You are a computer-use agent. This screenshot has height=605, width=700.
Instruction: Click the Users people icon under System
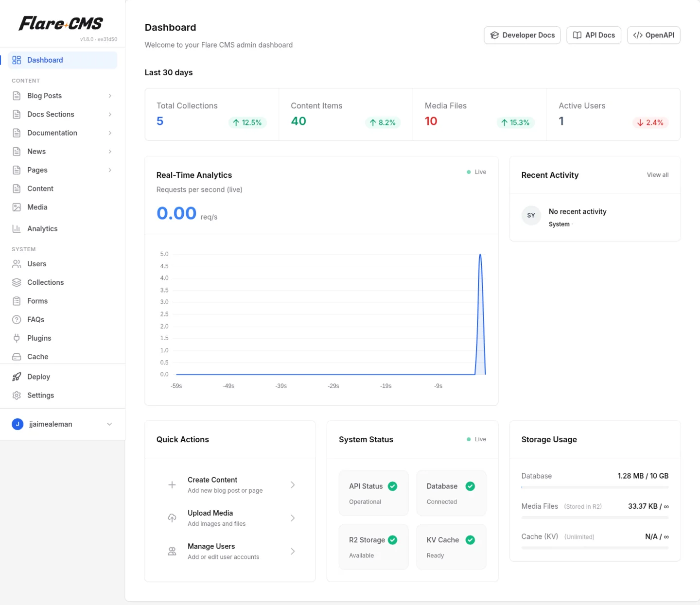[17, 264]
